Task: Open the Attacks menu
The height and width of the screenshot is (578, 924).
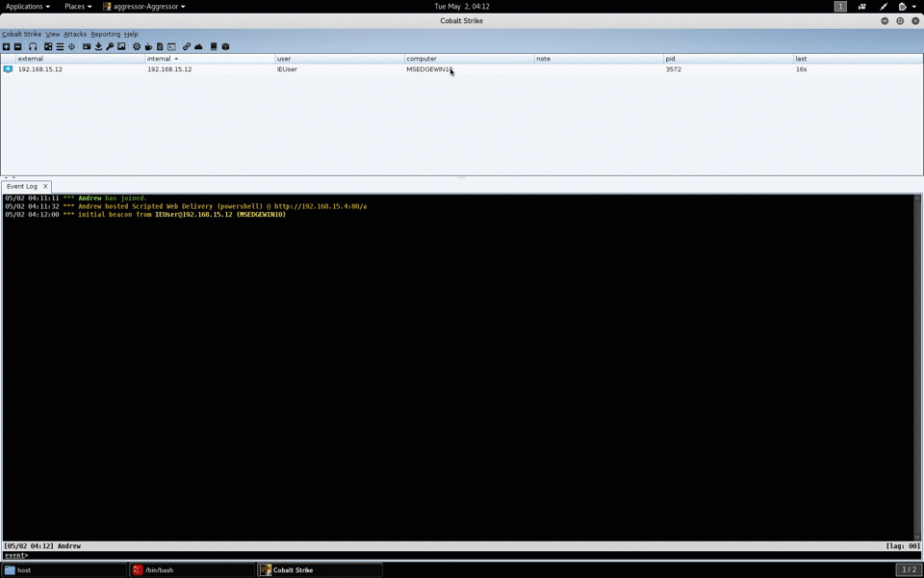Action: click(75, 34)
